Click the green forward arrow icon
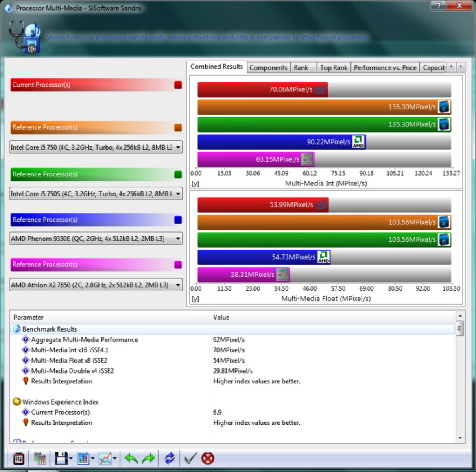The image size is (476, 472). pyautogui.click(x=148, y=458)
